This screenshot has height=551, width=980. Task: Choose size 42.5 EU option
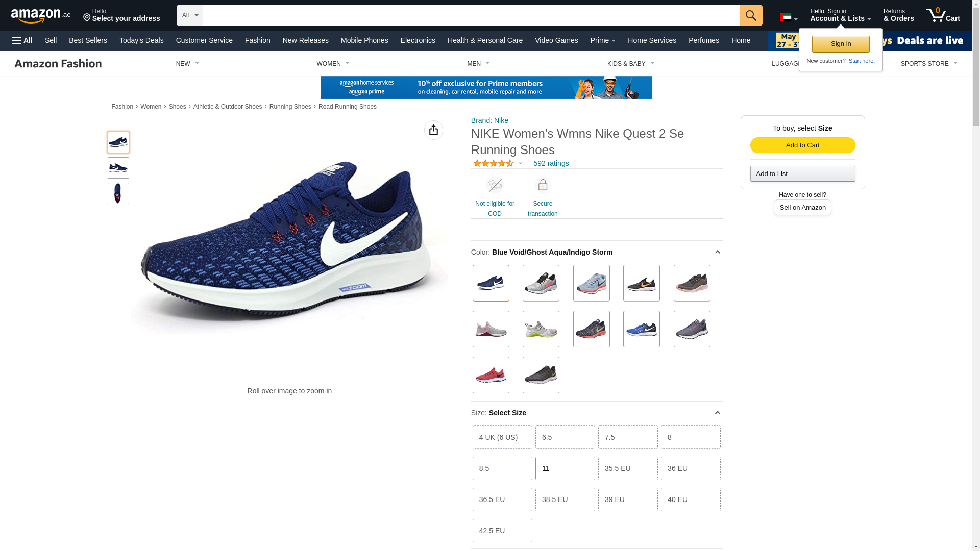pos(502,531)
